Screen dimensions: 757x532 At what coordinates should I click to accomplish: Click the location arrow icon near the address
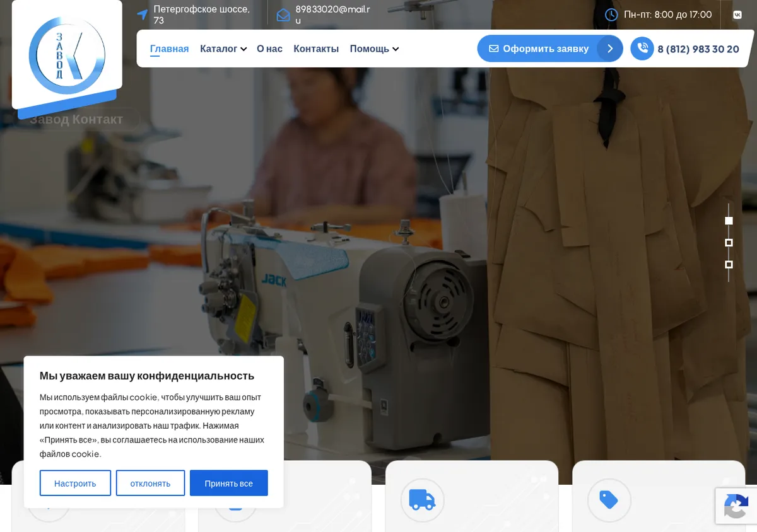143,14
